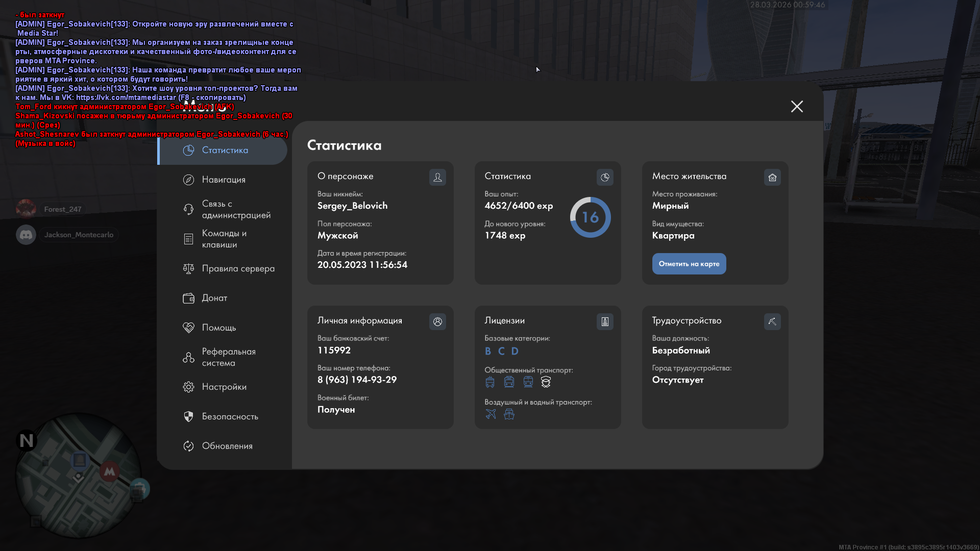Click the Jackson_Montecarlo Discord avatar

pos(26,235)
